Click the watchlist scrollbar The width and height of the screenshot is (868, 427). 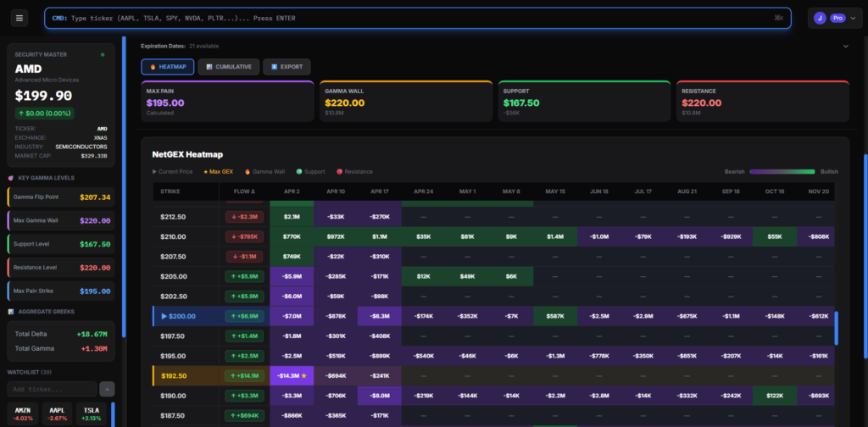click(114, 414)
